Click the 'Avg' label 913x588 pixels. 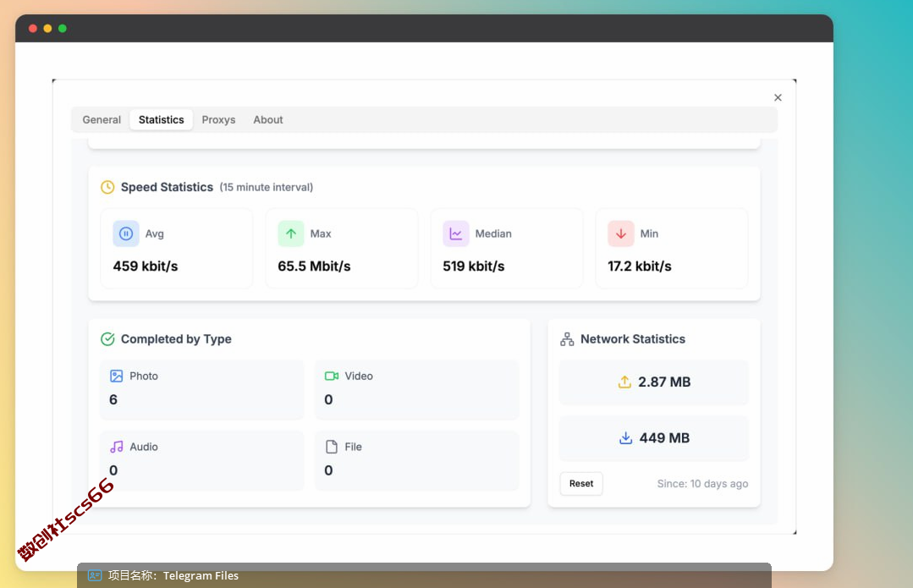[154, 234]
